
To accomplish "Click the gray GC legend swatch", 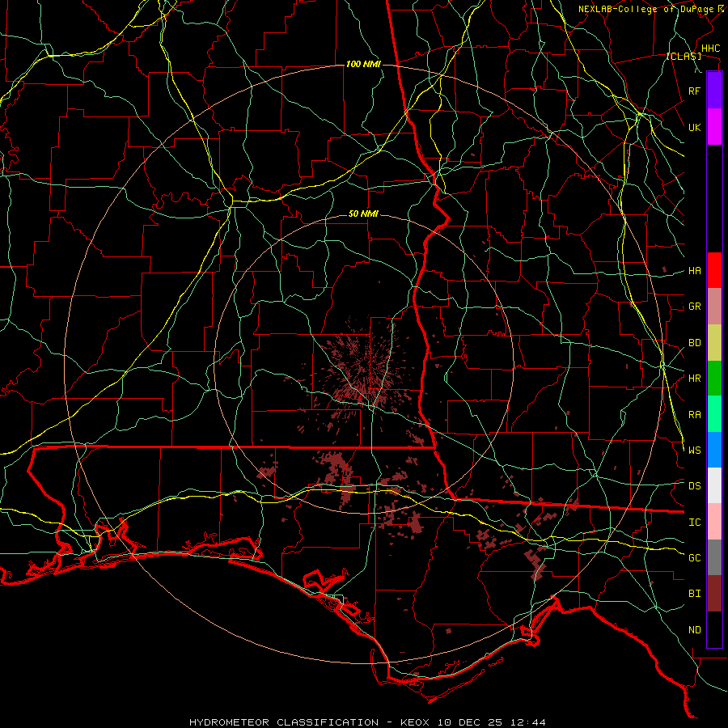I will tap(714, 557).
